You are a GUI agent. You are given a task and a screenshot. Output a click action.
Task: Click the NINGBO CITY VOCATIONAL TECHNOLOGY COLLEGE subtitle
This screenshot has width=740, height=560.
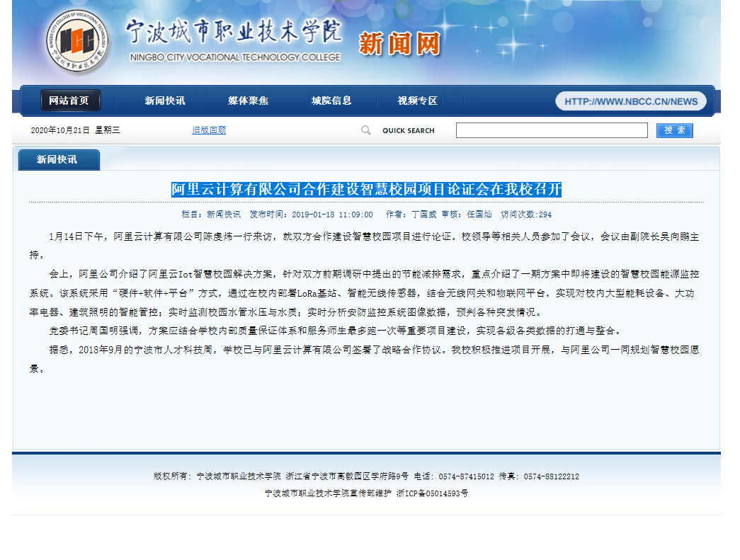tap(235, 57)
